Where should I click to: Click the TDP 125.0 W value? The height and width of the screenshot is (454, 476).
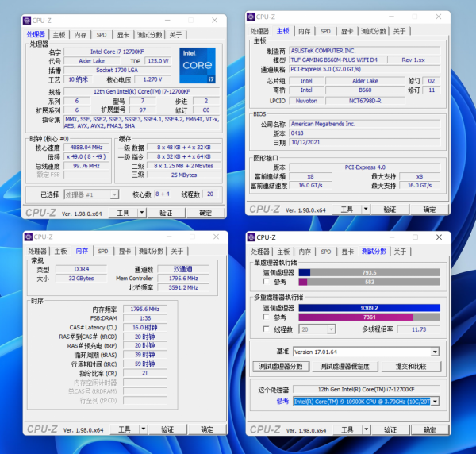click(x=158, y=61)
